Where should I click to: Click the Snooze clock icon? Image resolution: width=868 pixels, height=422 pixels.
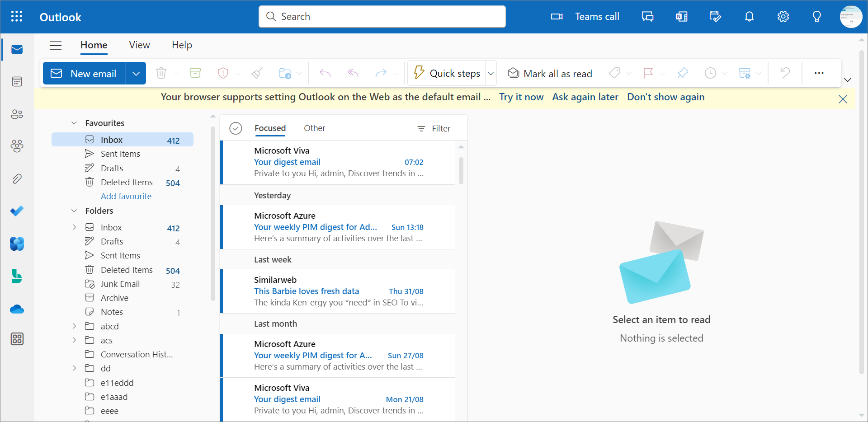tap(711, 73)
